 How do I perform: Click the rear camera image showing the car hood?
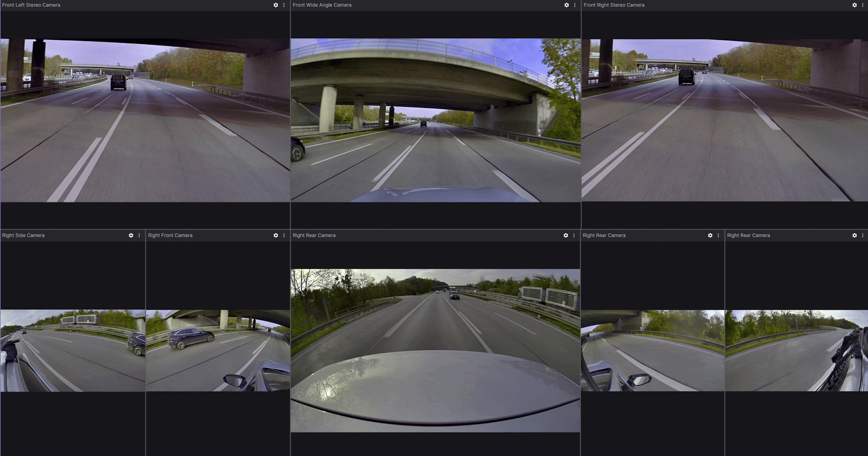point(435,350)
